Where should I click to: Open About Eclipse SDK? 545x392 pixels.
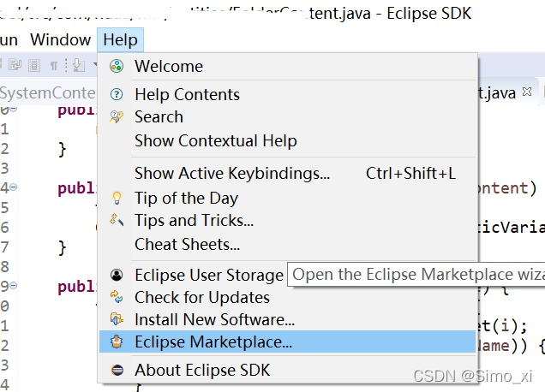287,370
